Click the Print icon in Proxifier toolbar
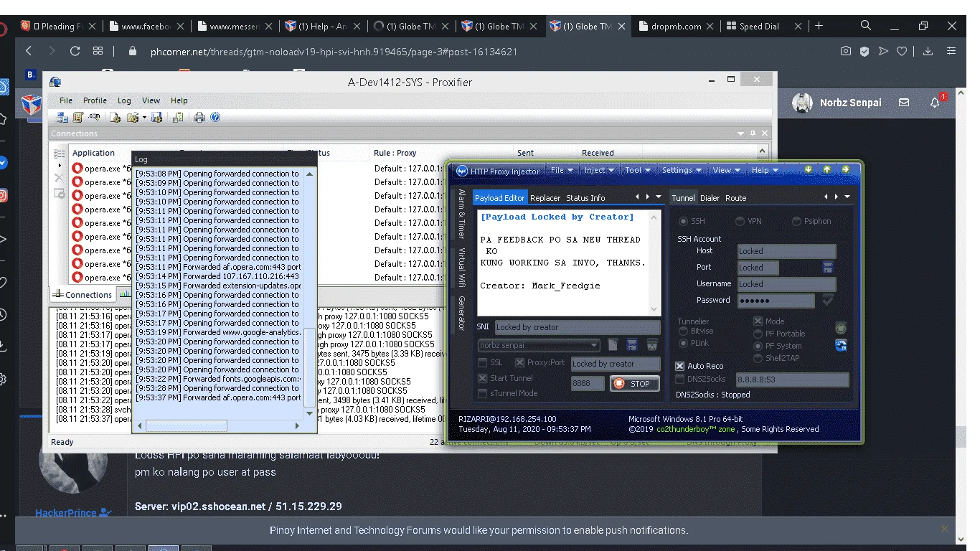 coord(199,117)
